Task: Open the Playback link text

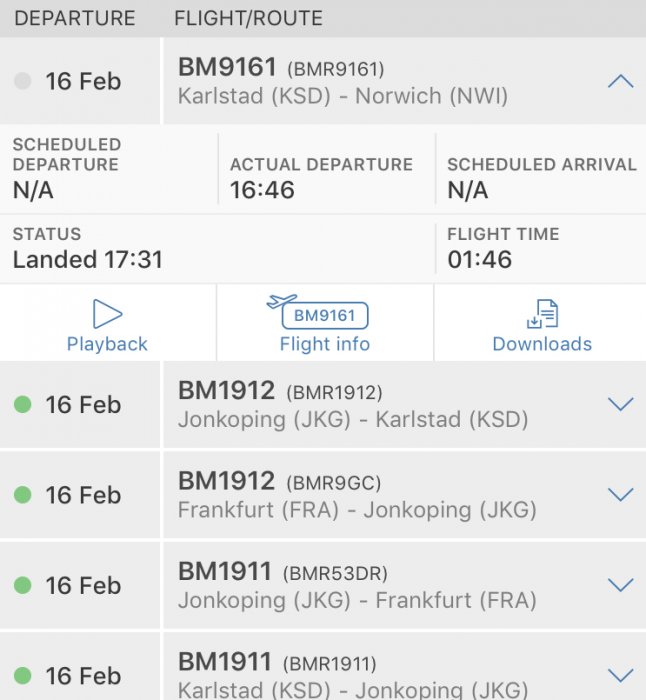Action: [x=107, y=344]
